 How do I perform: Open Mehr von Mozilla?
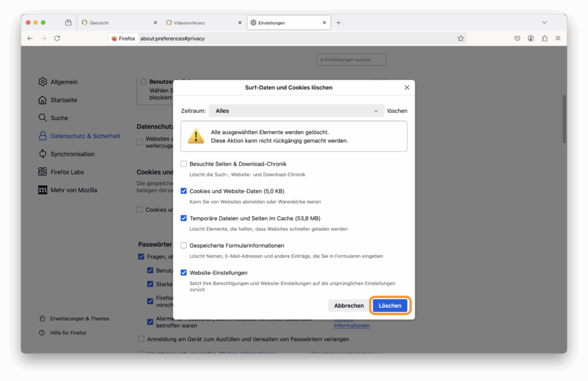(68, 190)
